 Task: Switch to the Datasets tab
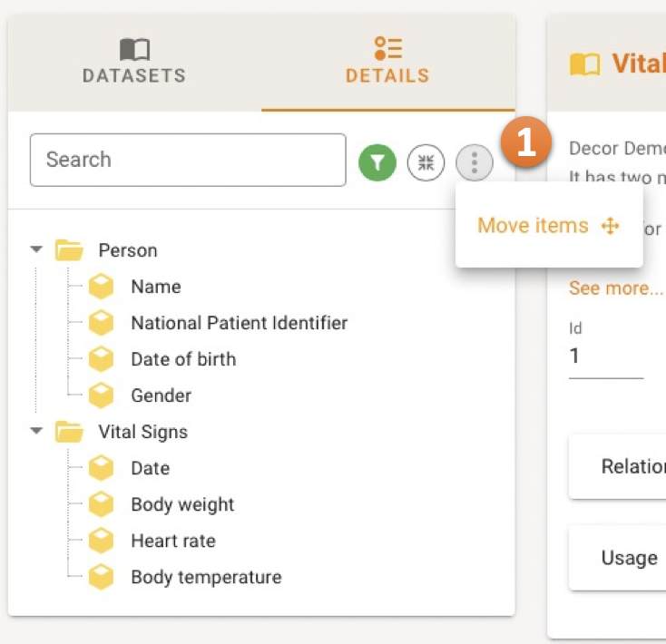pos(134,62)
